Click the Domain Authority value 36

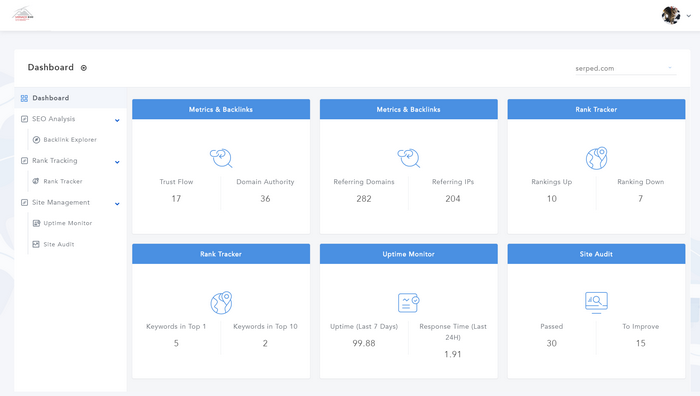pyautogui.click(x=265, y=199)
